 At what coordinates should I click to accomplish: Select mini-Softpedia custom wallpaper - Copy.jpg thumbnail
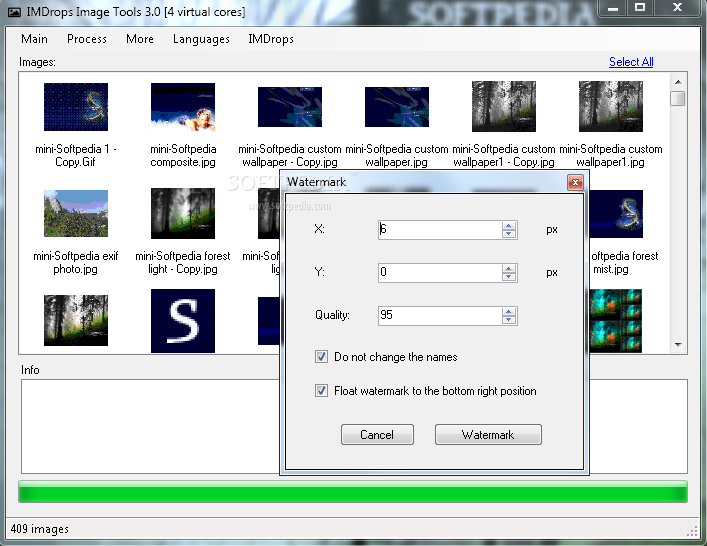(x=289, y=107)
